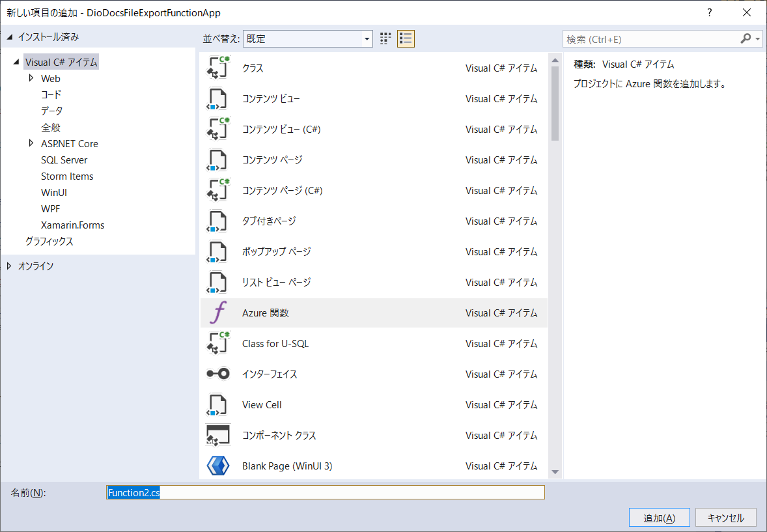Expand the Web tree node
The width and height of the screenshot is (767, 532).
coord(31,78)
